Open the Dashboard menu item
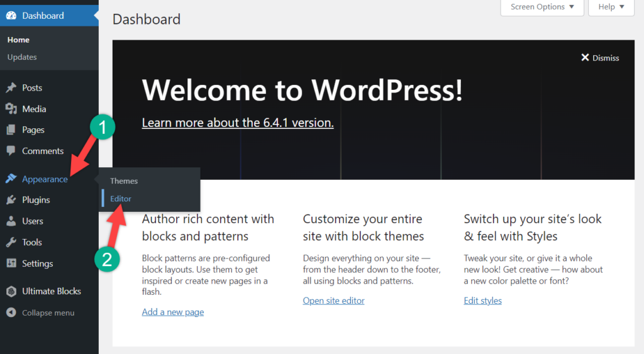644x354 pixels. pyautogui.click(x=49, y=16)
